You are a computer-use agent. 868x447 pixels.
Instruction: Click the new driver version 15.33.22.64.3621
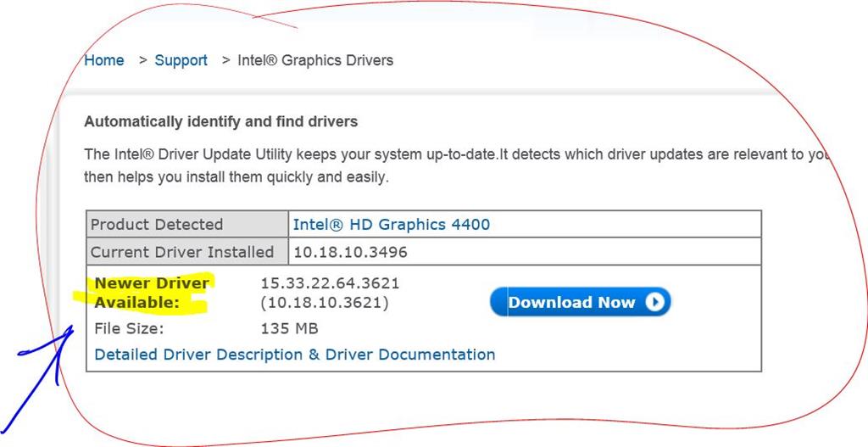point(330,283)
